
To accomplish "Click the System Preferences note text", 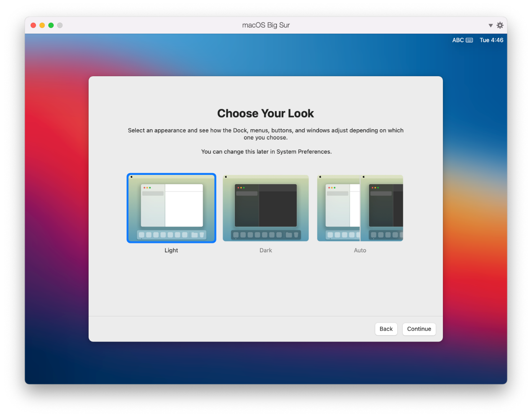I will pos(266,151).
